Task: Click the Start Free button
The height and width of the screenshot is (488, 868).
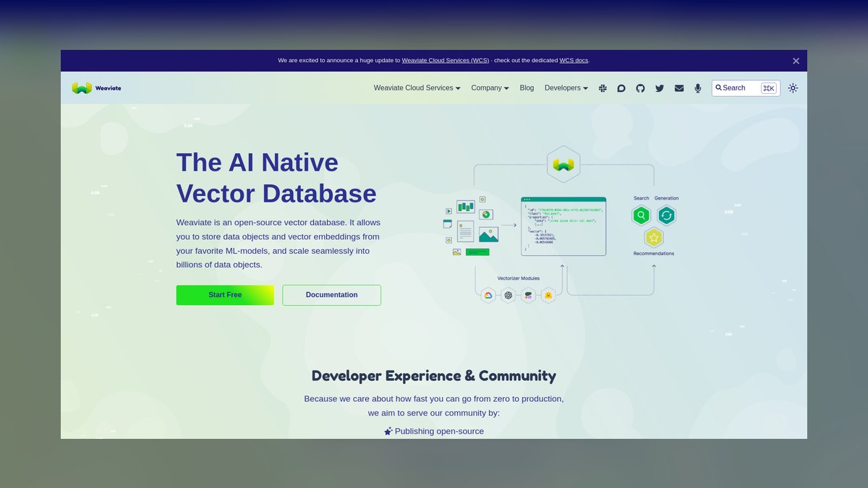Action: click(x=225, y=295)
